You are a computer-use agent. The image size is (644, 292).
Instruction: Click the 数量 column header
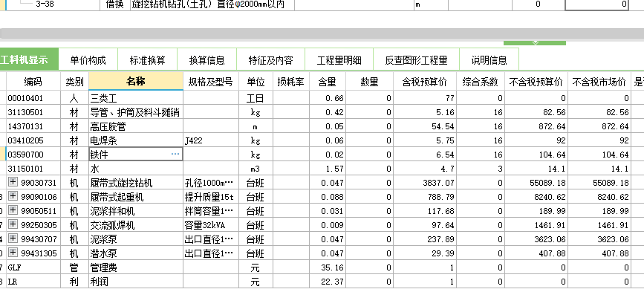(x=370, y=82)
